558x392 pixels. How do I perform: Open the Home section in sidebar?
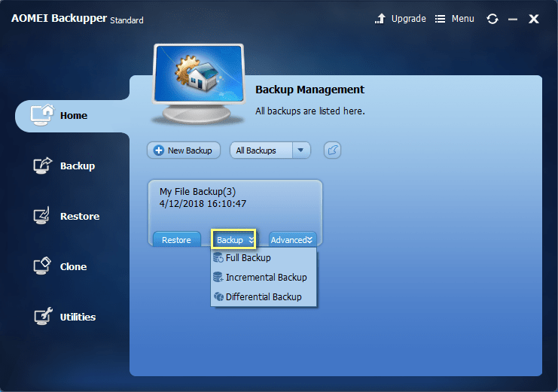[x=72, y=116]
